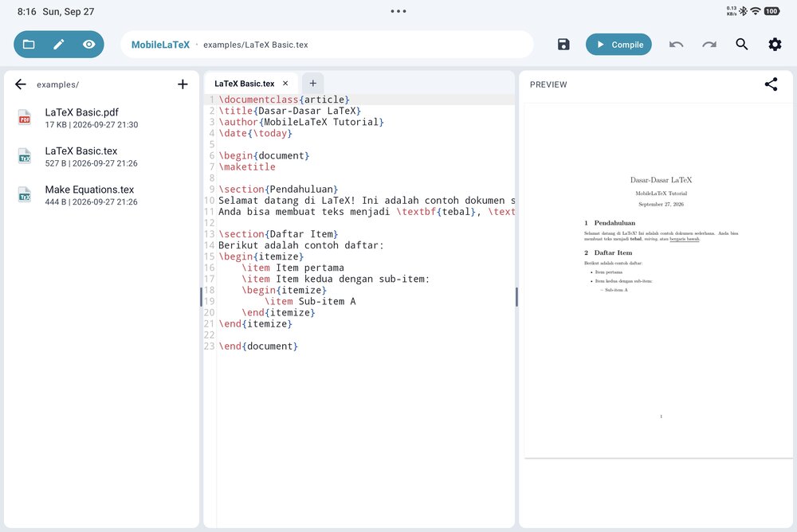Image resolution: width=797 pixels, height=532 pixels.
Task: Select the LaTeX Basic.tex editor tab
Action: pos(244,84)
